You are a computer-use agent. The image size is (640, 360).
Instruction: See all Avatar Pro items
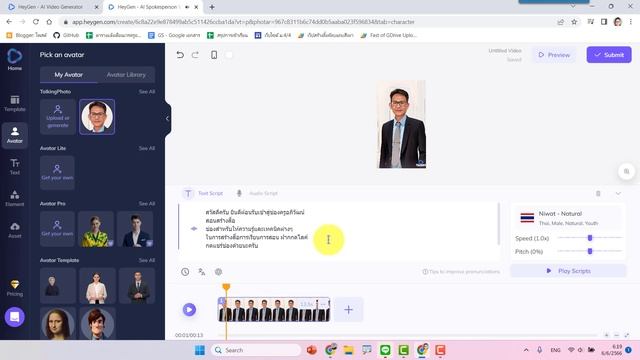[x=147, y=204]
